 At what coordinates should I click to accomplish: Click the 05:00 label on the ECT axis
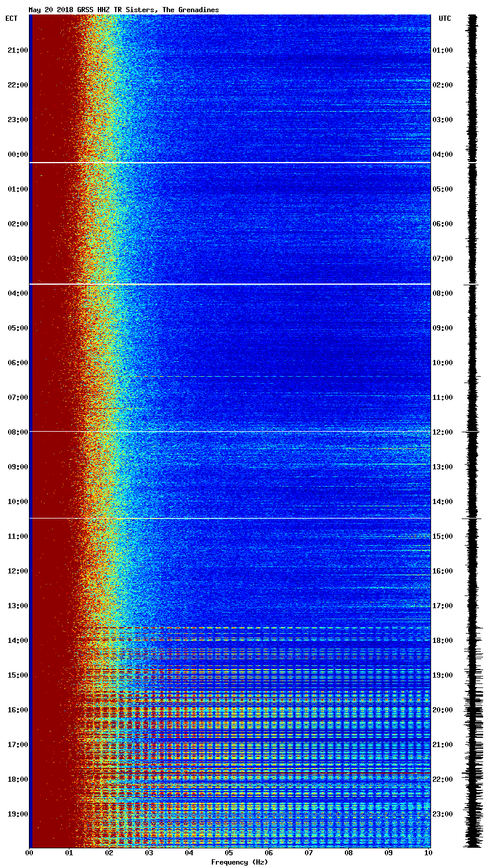coord(17,328)
